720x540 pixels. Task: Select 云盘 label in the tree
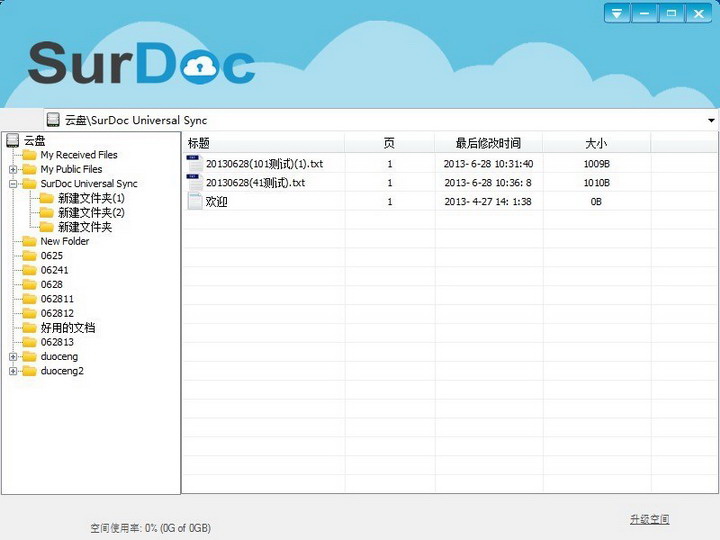coord(34,141)
